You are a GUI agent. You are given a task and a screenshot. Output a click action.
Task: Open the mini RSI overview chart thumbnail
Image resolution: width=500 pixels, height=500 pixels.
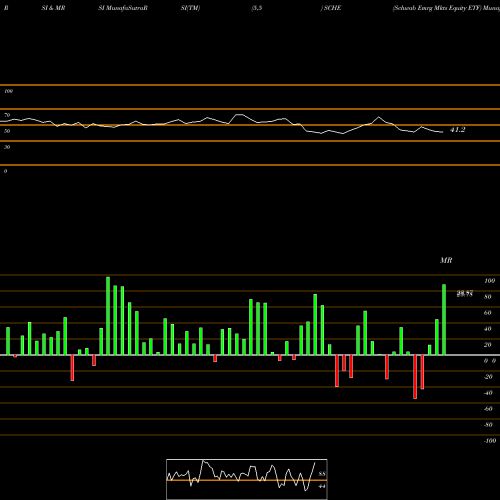[x=247, y=479]
